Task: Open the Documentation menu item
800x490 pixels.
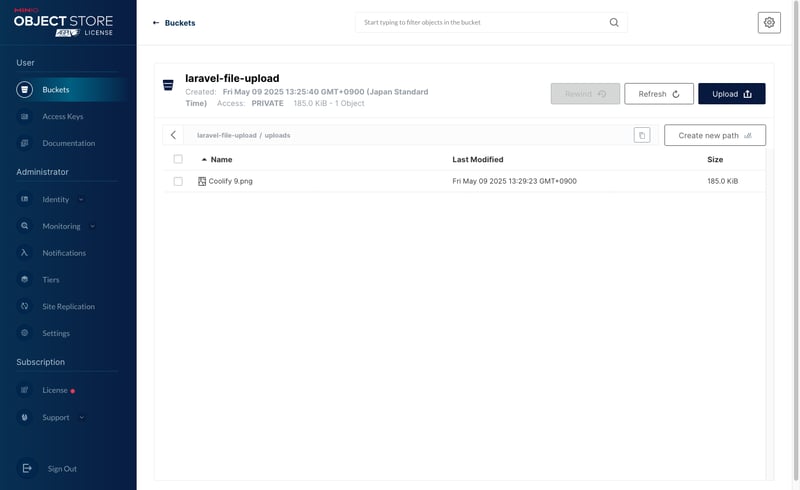Action: point(68,143)
